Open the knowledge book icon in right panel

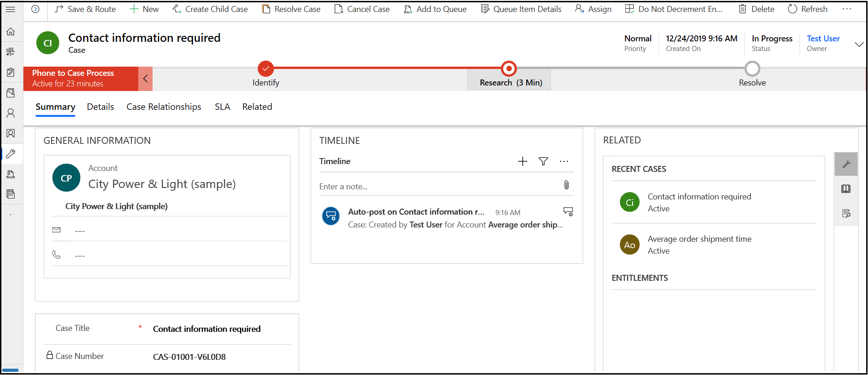pyautogui.click(x=846, y=189)
